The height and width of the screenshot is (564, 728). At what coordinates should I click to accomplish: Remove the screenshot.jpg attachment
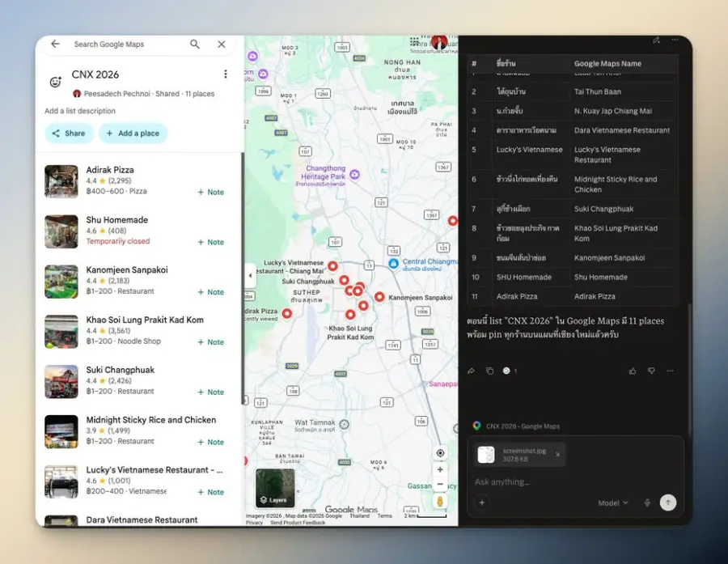pos(557,455)
